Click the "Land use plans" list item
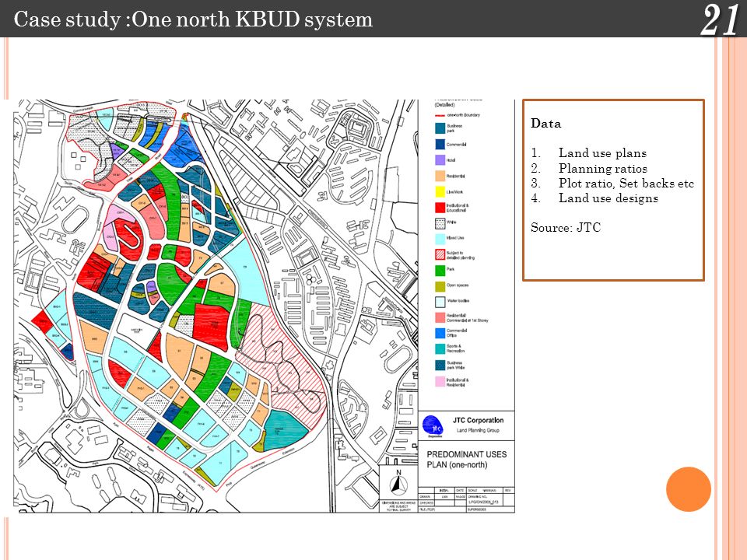747x560 pixels. 602,153
